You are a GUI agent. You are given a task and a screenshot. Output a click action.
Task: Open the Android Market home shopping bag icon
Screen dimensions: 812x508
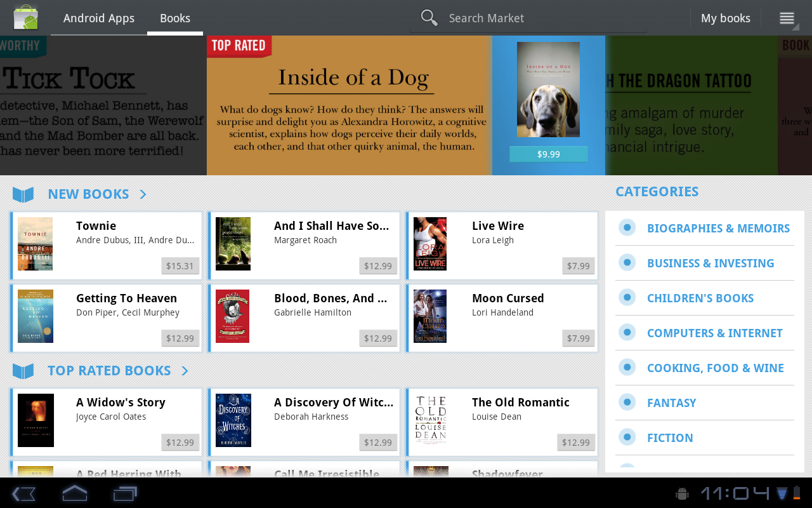click(x=25, y=17)
